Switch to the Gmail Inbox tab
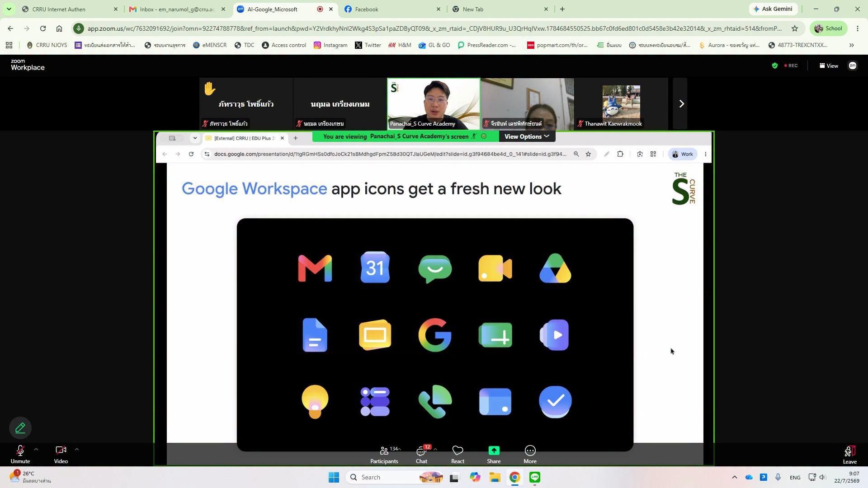 tap(177, 9)
